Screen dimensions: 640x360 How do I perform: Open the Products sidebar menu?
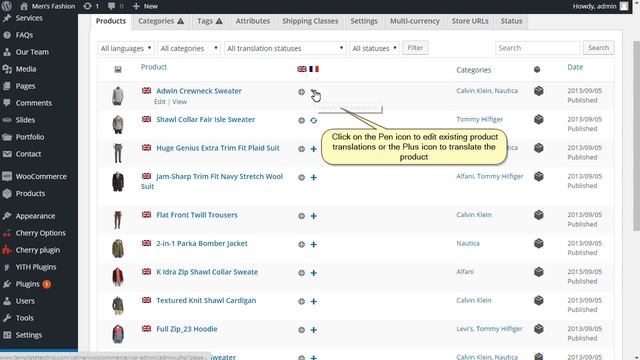coord(30,193)
